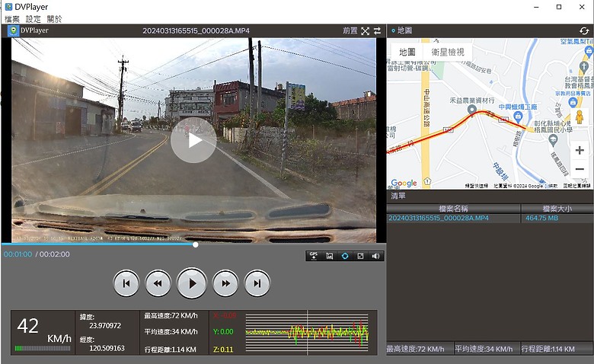Image resolution: width=594 pixels, height=364 pixels.
Task: Maximize the DVPlayer window
Action: tap(559, 7)
